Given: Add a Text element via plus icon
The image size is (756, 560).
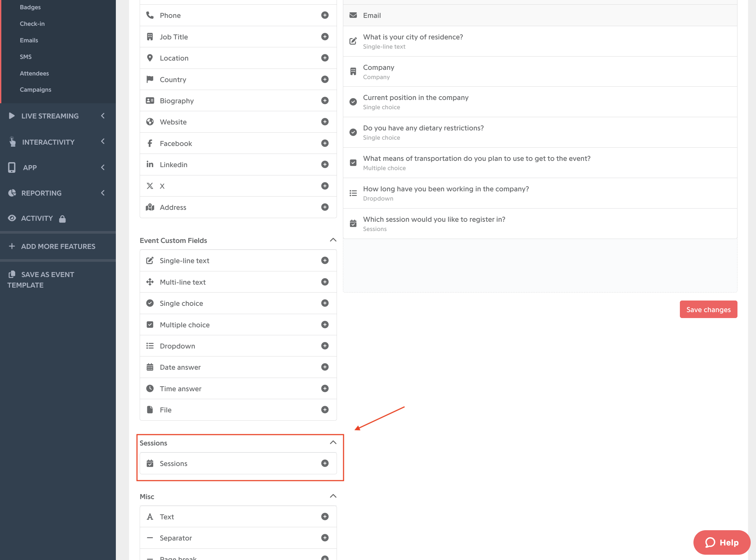Looking at the screenshot, I should (x=325, y=517).
